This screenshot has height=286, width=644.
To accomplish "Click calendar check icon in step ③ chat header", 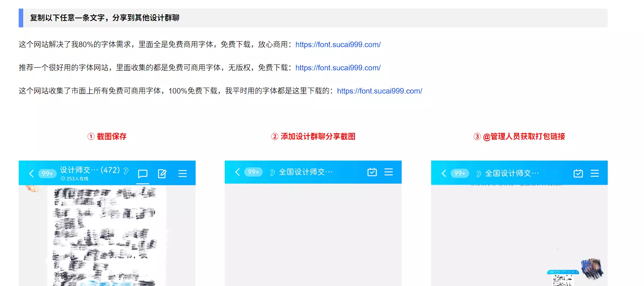I will point(578,173).
